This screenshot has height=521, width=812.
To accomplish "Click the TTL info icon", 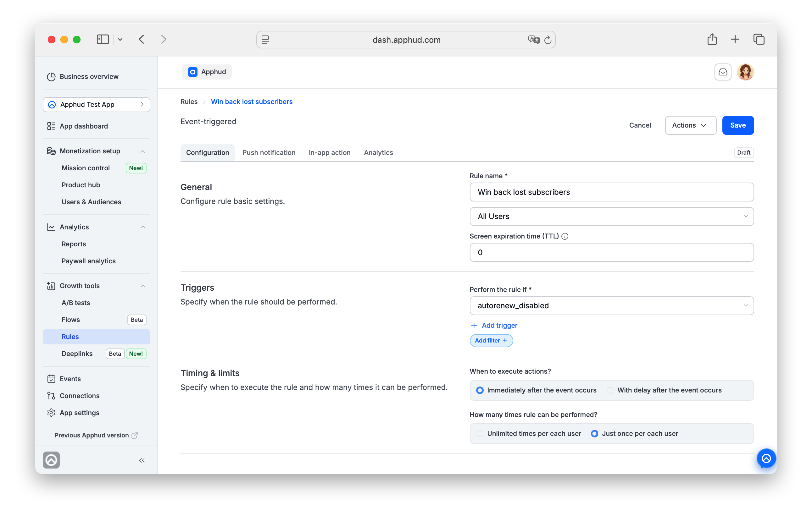I will click(x=565, y=236).
